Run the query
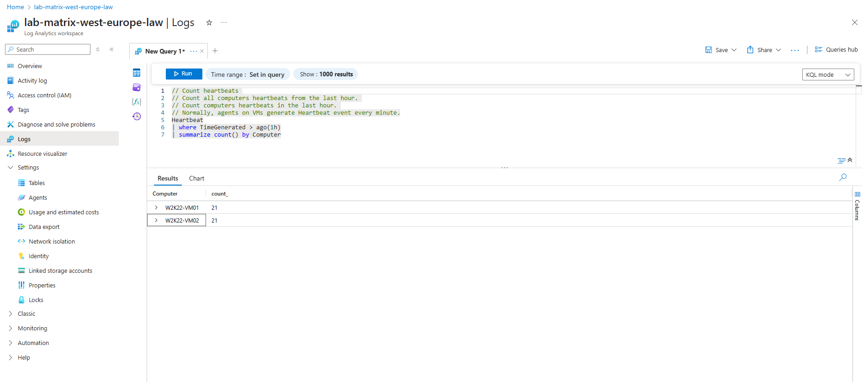The height and width of the screenshot is (382, 868). 184,74
